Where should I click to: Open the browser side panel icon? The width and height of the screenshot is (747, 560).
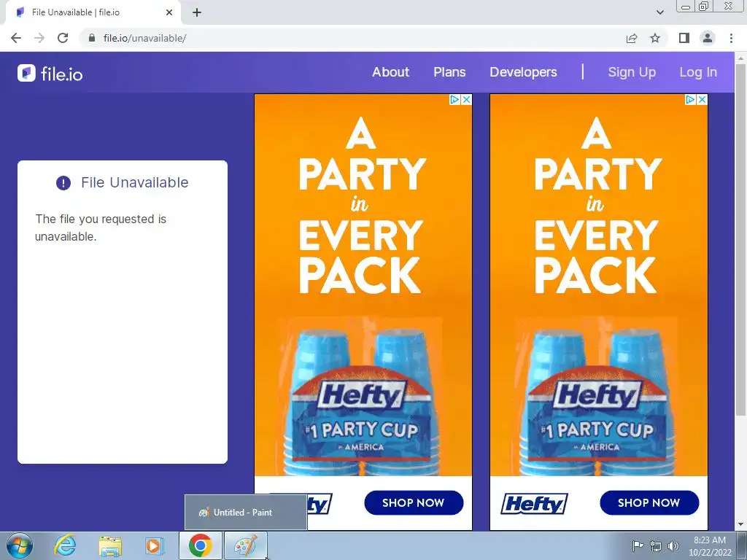click(684, 38)
